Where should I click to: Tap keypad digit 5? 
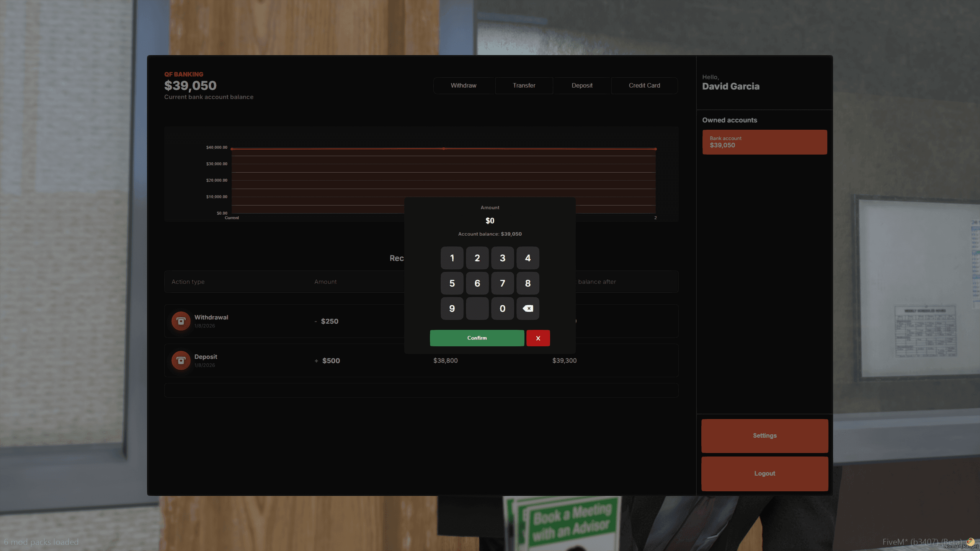[x=452, y=283]
